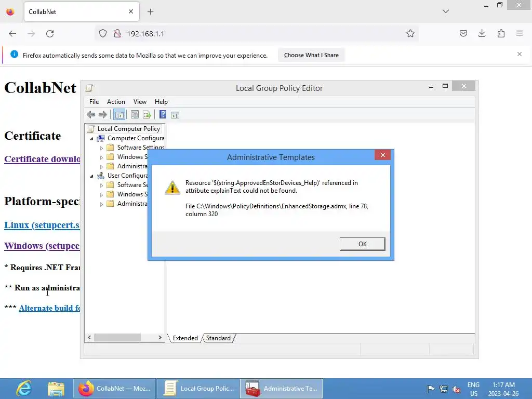This screenshot has height=399, width=532.
Task: Close the Administrative Templates error dialog
Action: tap(383, 155)
